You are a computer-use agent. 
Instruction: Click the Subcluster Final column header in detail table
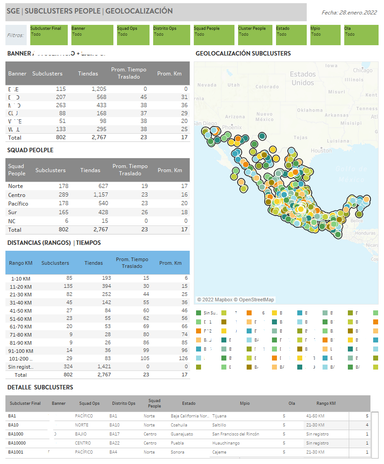pos(25,403)
